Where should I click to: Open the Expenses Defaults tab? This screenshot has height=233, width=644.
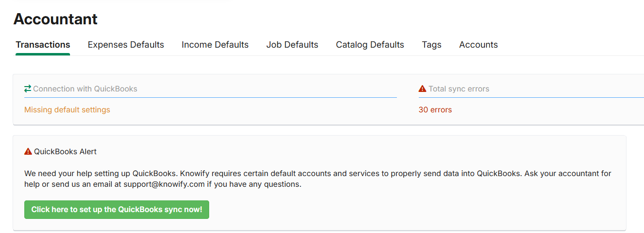[x=126, y=45]
